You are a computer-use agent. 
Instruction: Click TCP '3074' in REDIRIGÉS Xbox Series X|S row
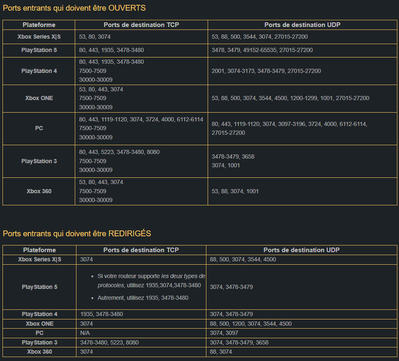[x=86, y=259]
